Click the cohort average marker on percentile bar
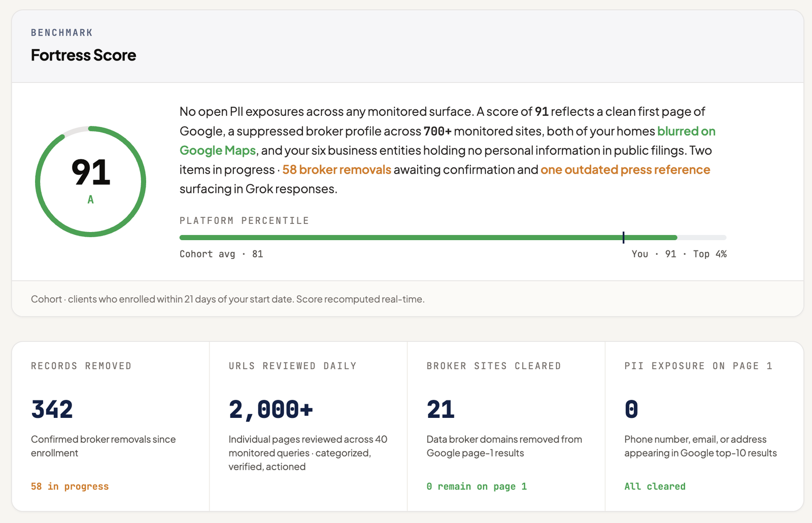 623,237
